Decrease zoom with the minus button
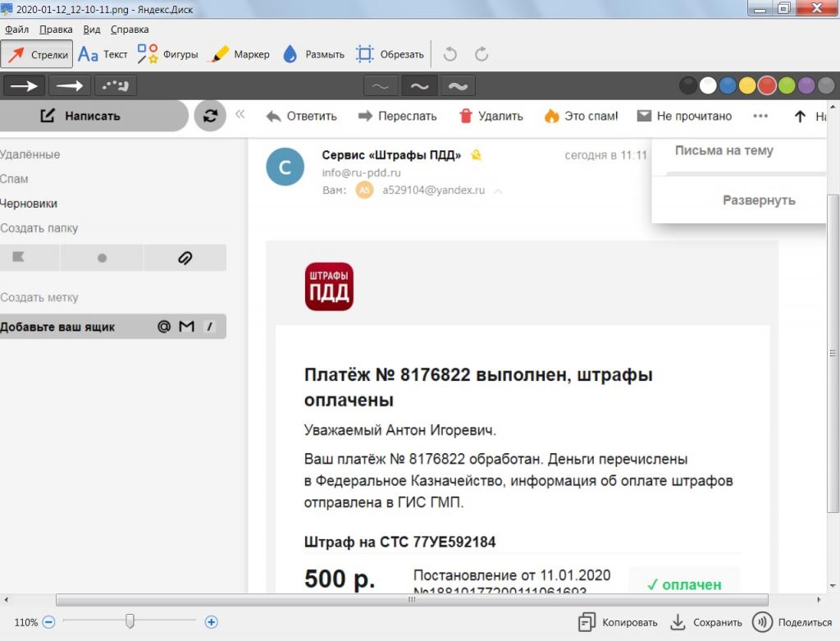The image size is (840, 641). coord(48,622)
